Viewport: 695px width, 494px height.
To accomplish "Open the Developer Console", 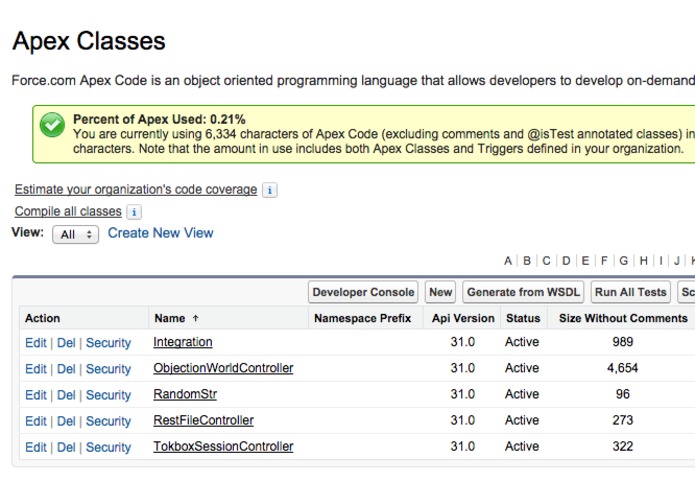I will click(363, 292).
